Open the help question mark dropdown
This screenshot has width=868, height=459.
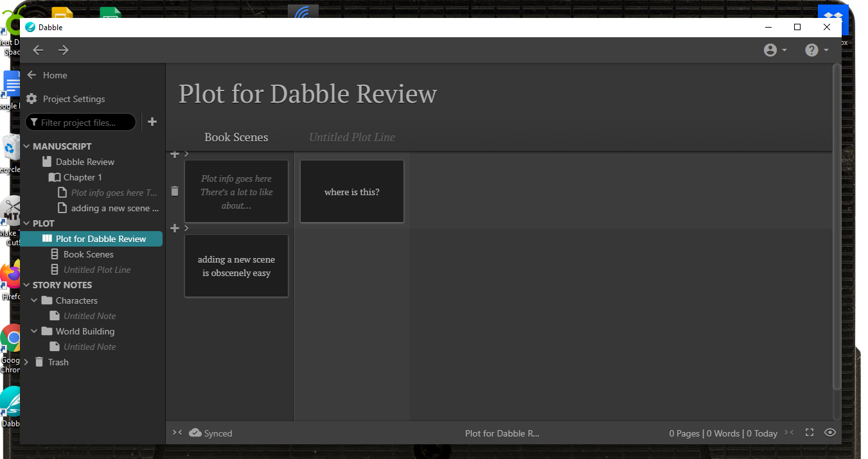click(816, 50)
